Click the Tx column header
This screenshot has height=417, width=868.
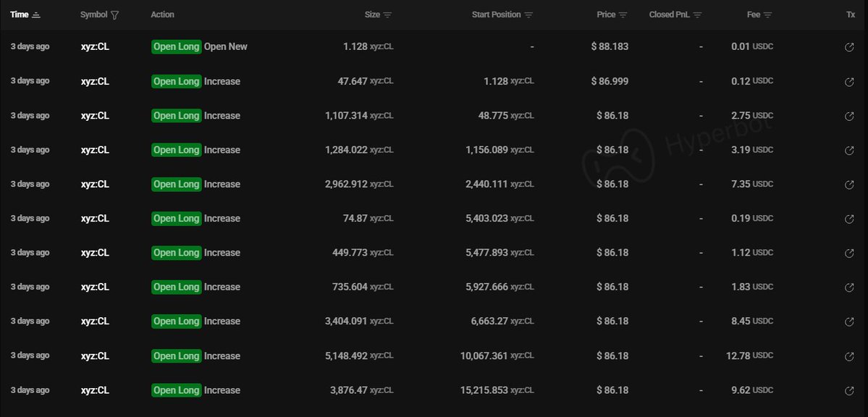[x=850, y=14]
